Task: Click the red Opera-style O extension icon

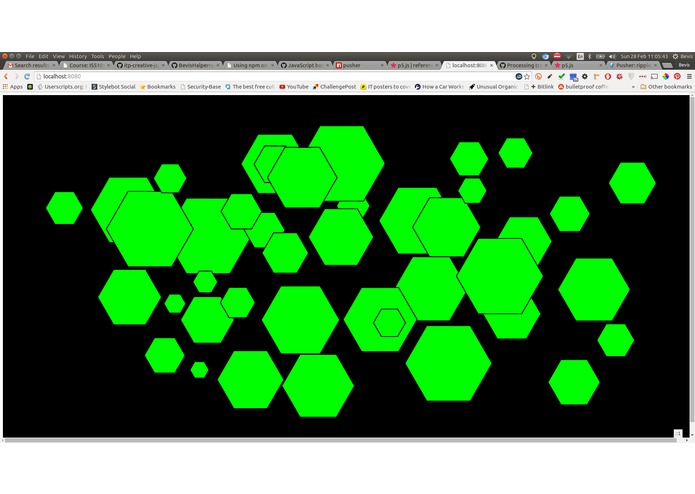Action: tap(608, 77)
